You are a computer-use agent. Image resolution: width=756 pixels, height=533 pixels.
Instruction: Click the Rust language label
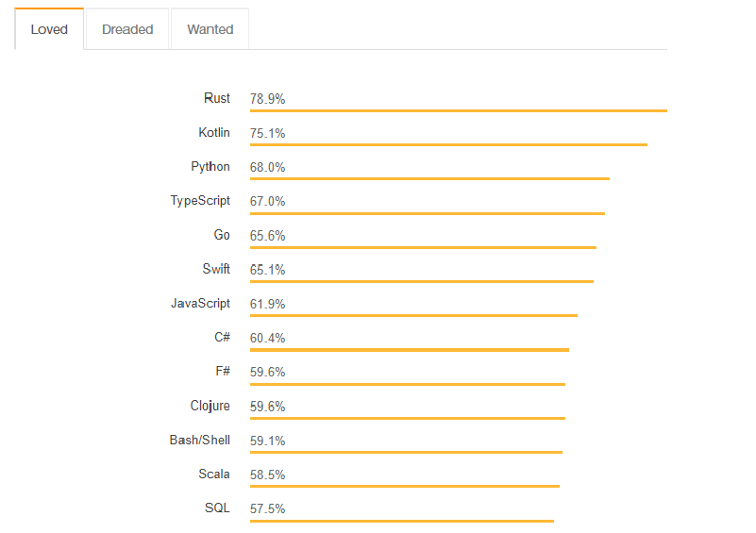click(216, 98)
